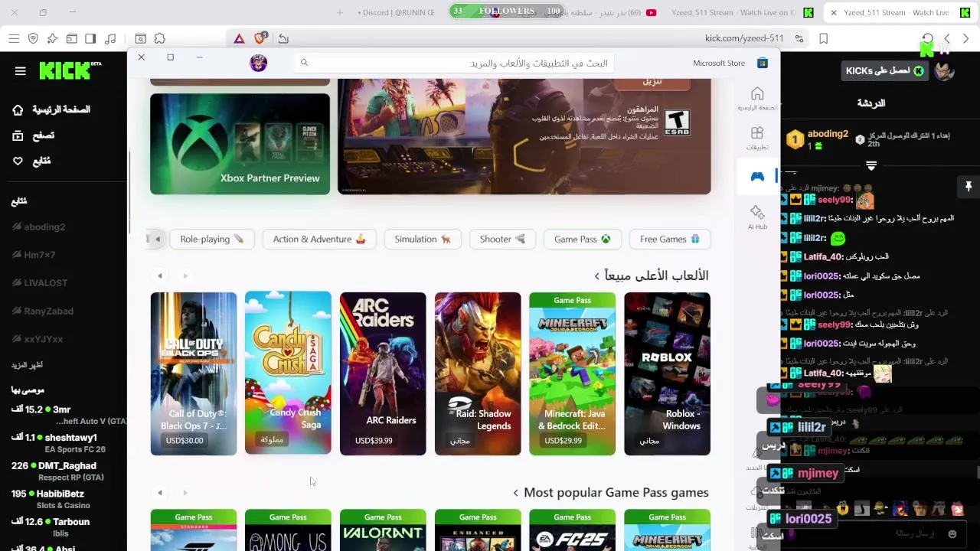Screen dimensions: 980x551
Task: Click the pin icon in chat panel
Action: pos(968,187)
